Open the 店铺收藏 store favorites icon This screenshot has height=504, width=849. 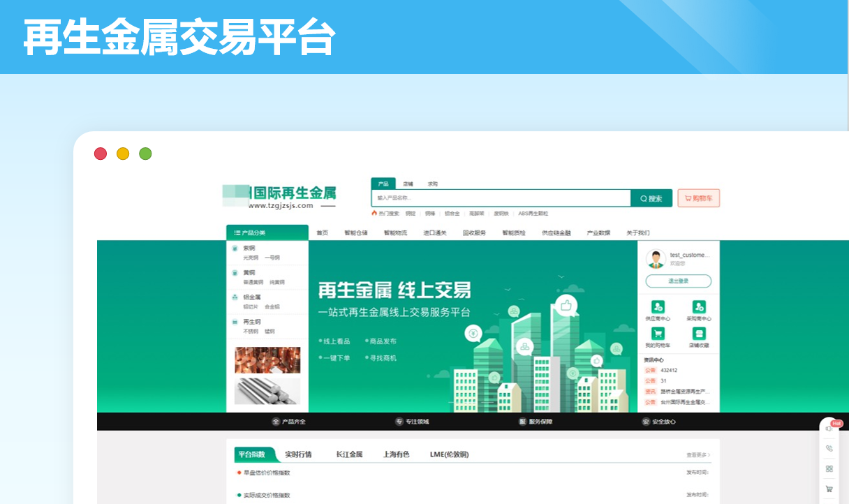[699, 334]
